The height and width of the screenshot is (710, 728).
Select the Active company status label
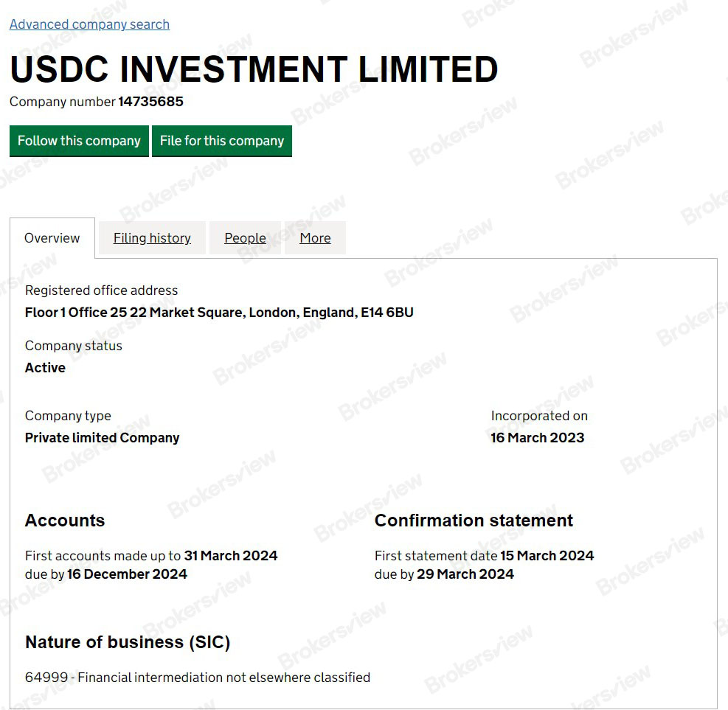pos(45,367)
